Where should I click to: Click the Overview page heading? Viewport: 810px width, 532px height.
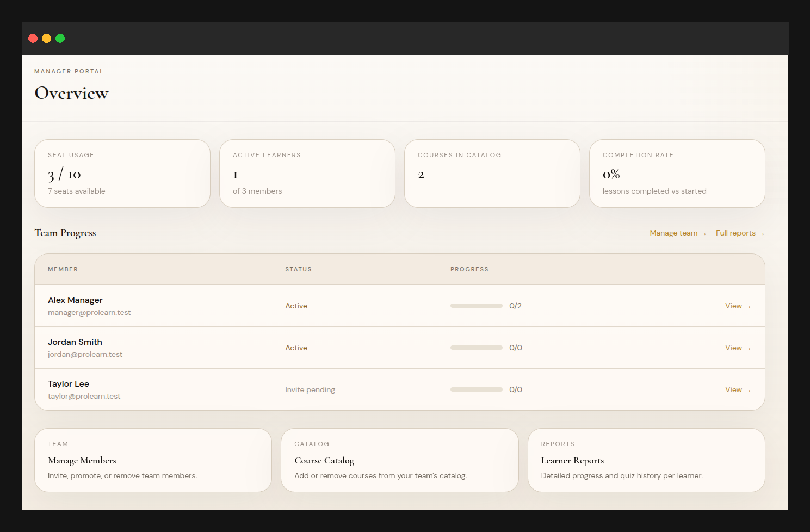click(x=71, y=93)
